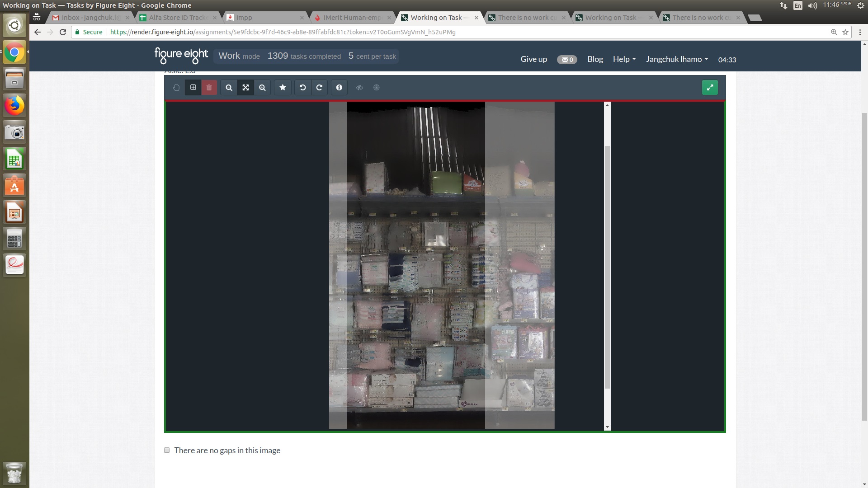This screenshot has width=868, height=488.
Task: Select the pan hand tool
Action: click(x=176, y=88)
